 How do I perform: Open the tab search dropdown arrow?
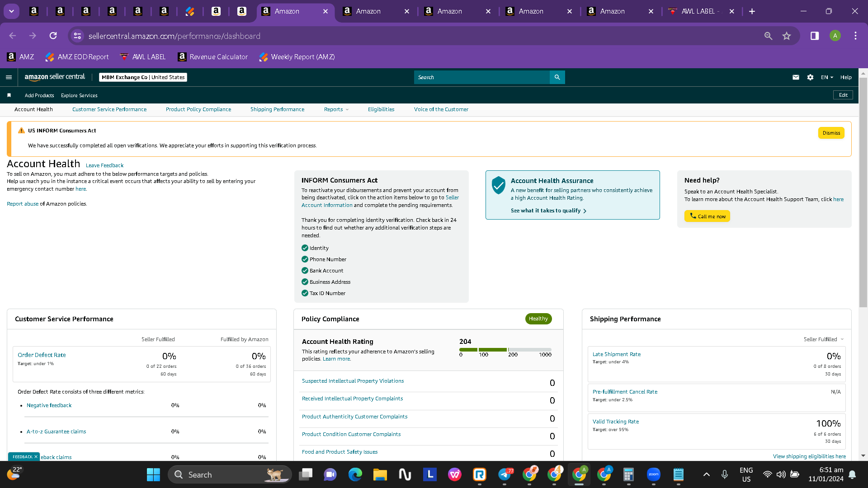point(11,11)
